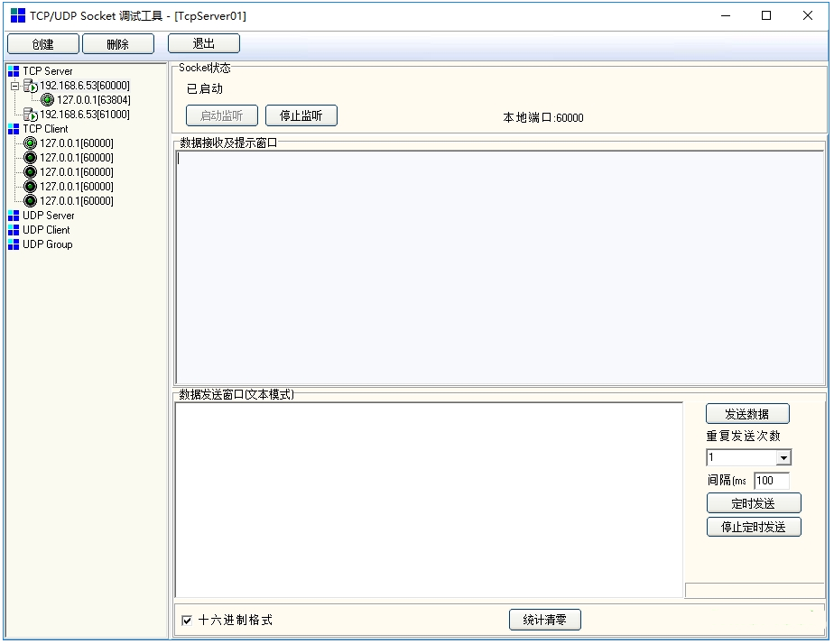Select last TCP client socket icon
This screenshot has width=834, height=644.
pos(29,201)
